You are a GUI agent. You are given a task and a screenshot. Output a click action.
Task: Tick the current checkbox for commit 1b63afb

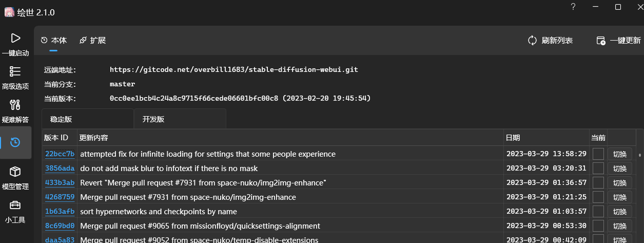click(598, 212)
